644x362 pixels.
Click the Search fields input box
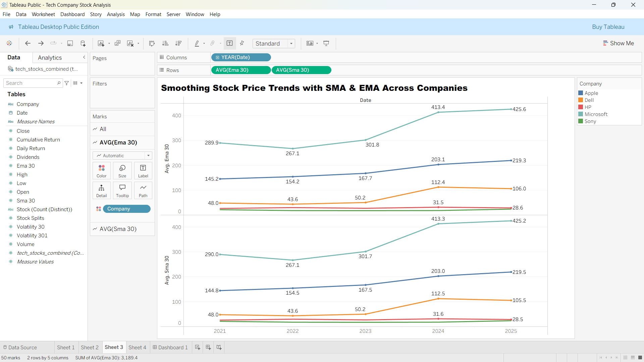[33, 83]
